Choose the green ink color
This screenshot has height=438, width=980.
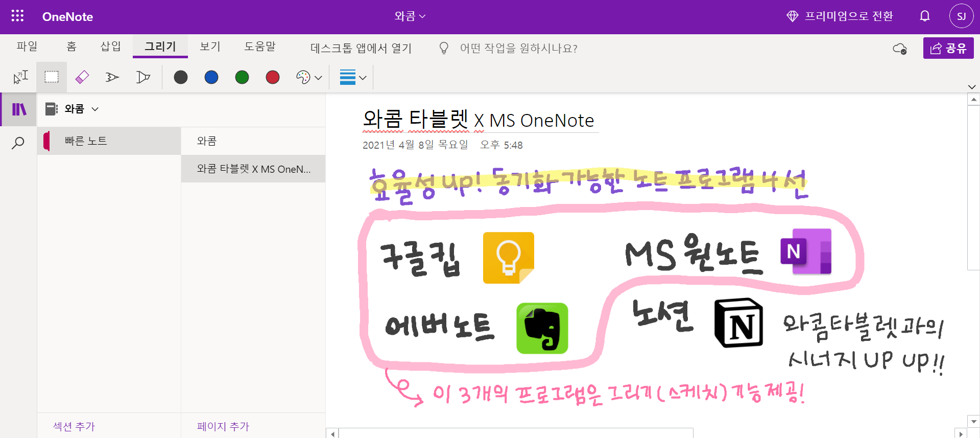click(x=242, y=77)
